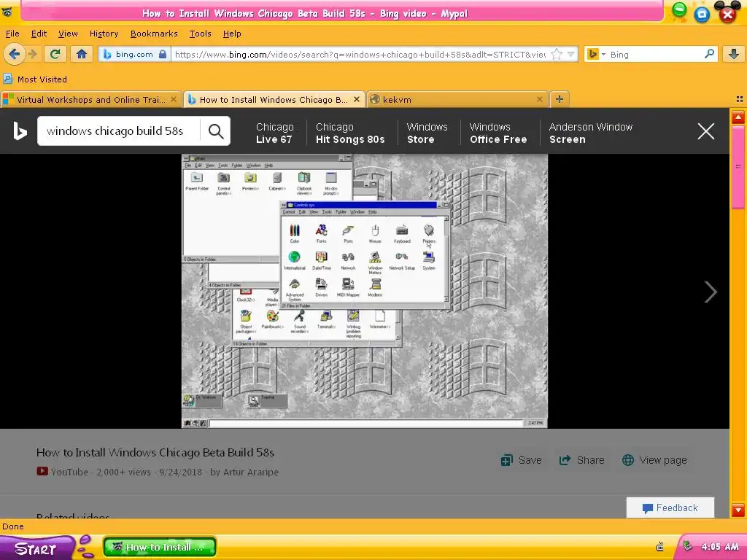Open the File menu
747x560 pixels.
[x=12, y=34]
